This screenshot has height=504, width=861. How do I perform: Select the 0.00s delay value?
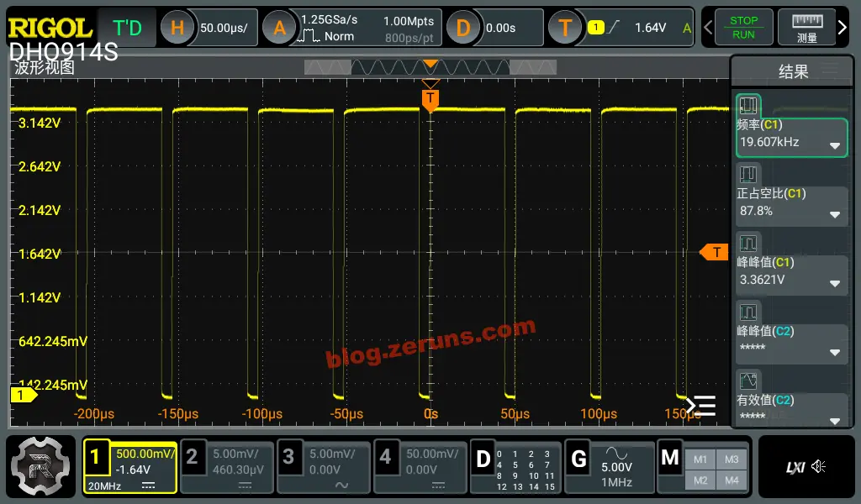click(501, 28)
